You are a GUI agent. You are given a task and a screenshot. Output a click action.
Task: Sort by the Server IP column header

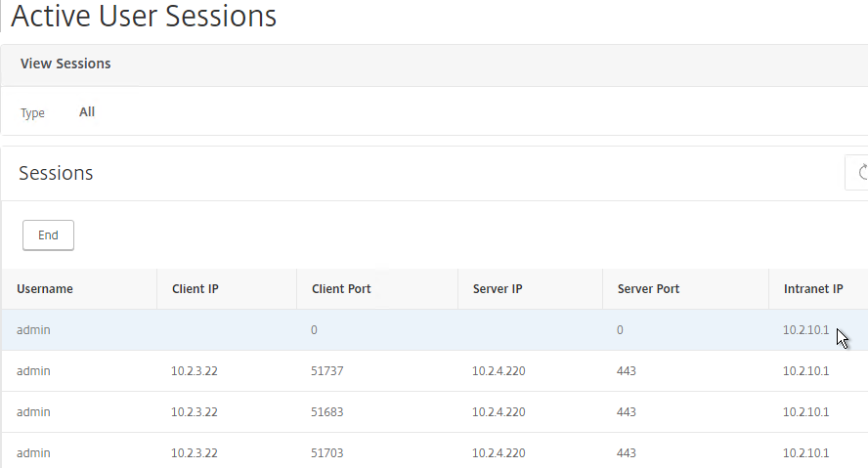click(498, 289)
